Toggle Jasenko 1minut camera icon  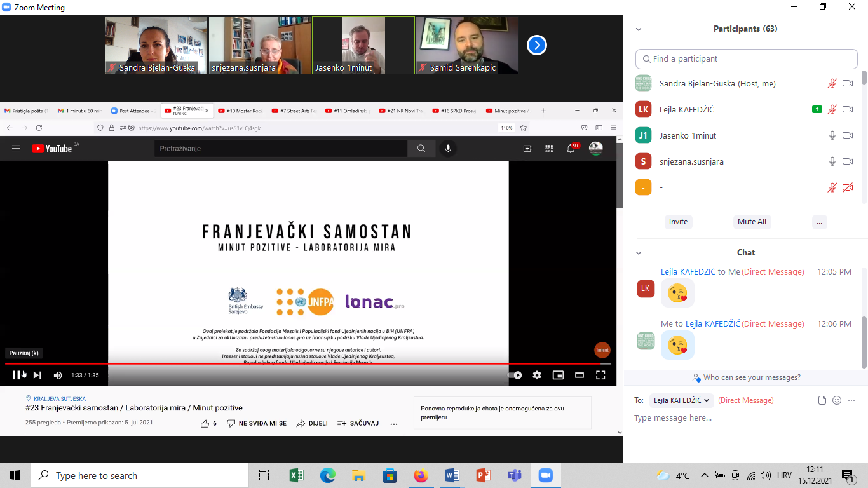click(848, 135)
